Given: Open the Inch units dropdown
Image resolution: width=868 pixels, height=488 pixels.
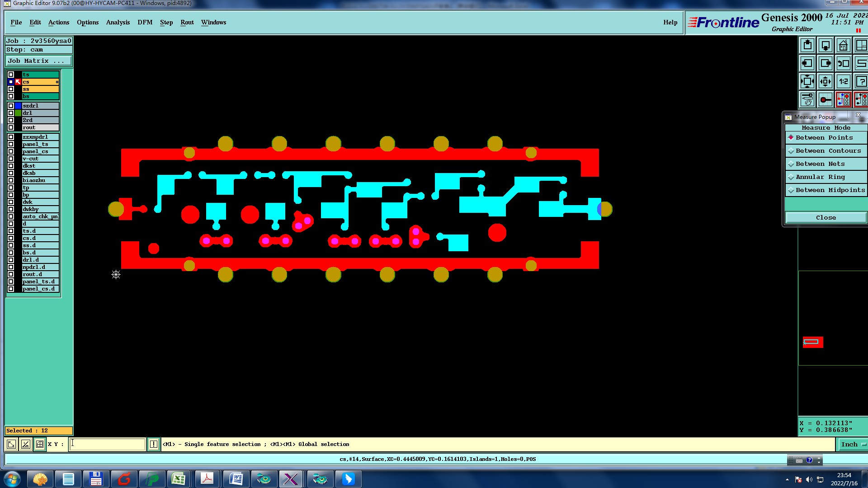Looking at the screenshot, I should tap(853, 445).
